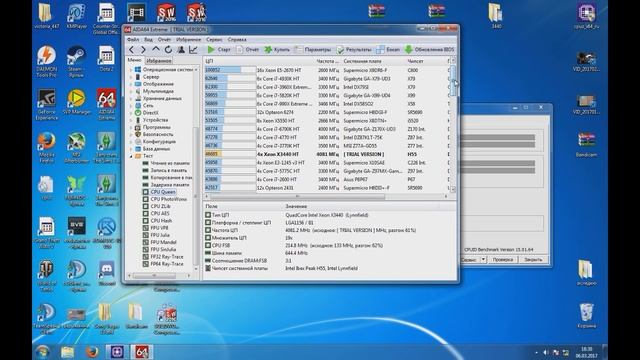
Task: Select the CPU AES test
Action: tap(160, 213)
